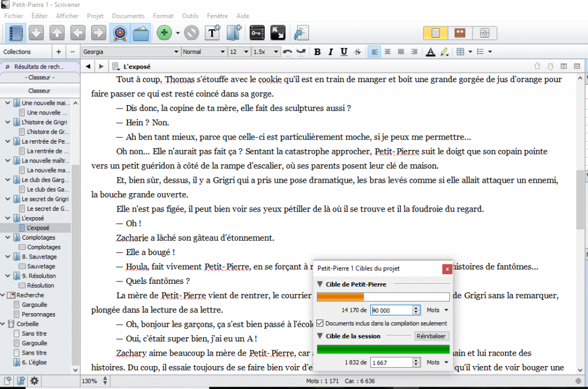Open the Outils menu
The width and height of the screenshot is (588, 389).
point(190,16)
